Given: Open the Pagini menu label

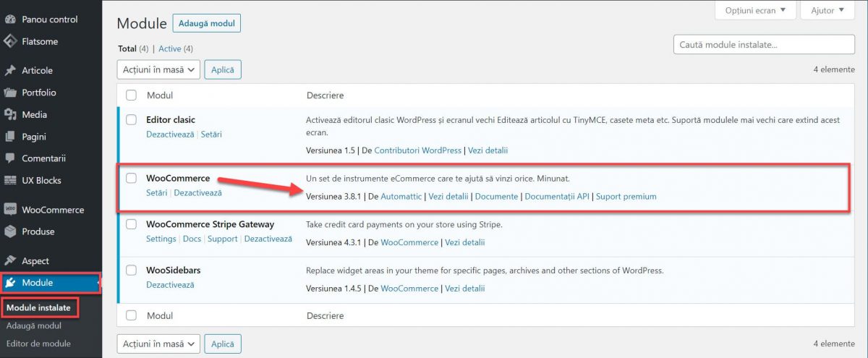Looking at the screenshot, I should (34, 136).
